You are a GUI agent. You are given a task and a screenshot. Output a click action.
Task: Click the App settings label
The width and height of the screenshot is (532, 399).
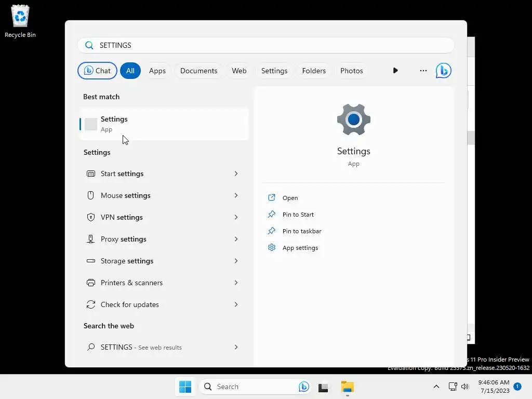coord(300,248)
